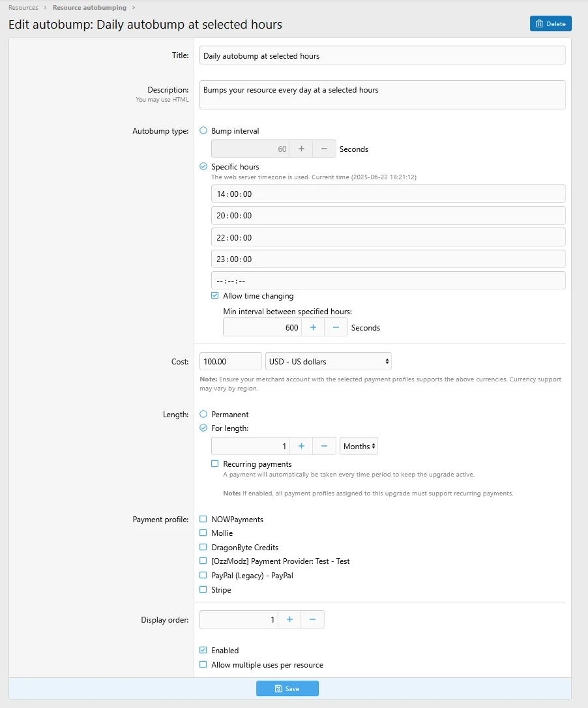Image resolution: width=588 pixels, height=708 pixels.
Task: Click into the Title input field
Action: point(382,55)
